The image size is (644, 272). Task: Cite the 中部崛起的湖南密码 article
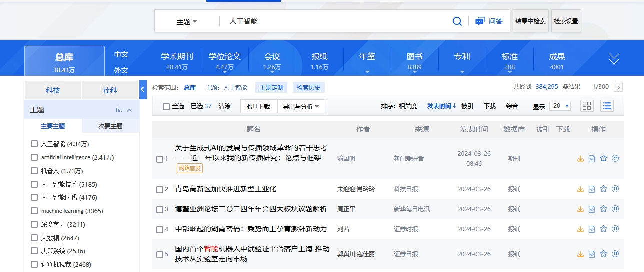click(615, 229)
